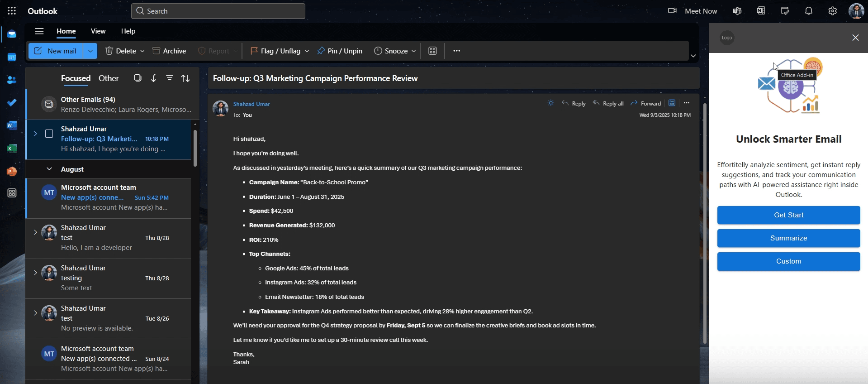Expand New mail dropdown arrow
Viewport: 868px width, 384px height.
90,51
